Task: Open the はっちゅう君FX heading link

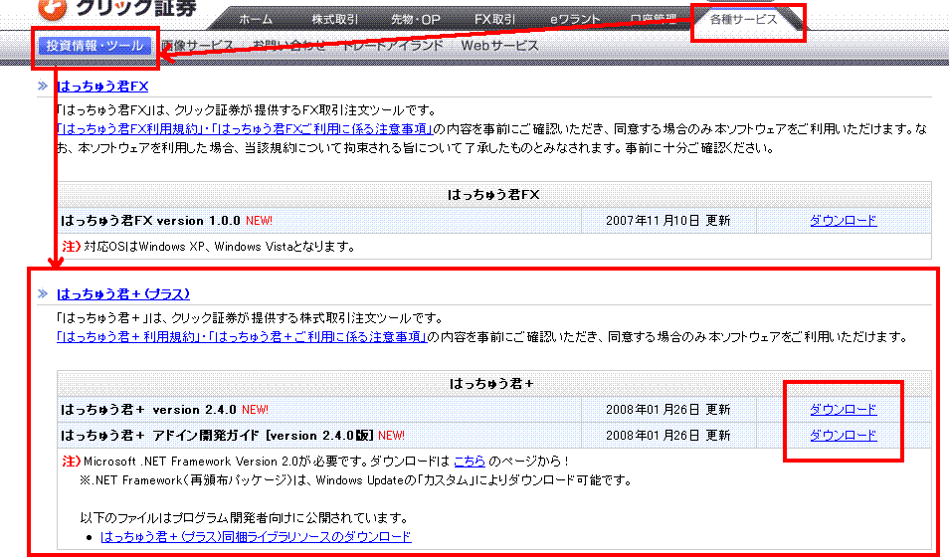Action: point(102,86)
